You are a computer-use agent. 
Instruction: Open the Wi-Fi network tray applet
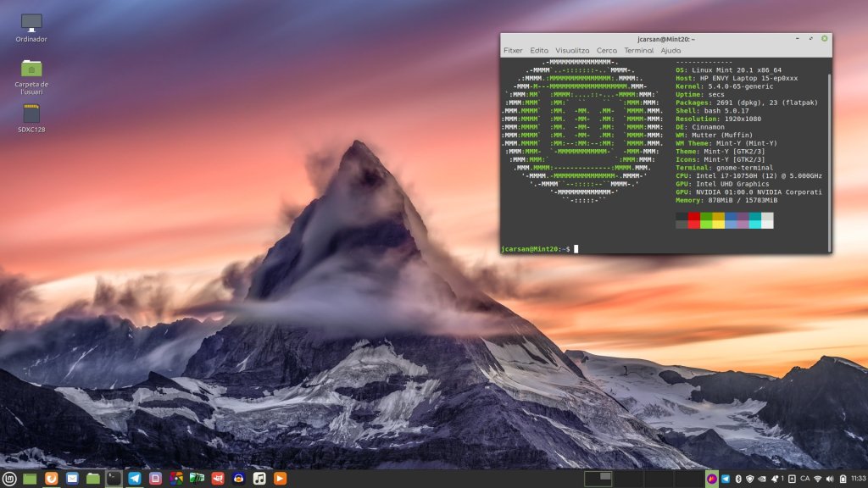click(x=818, y=479)
